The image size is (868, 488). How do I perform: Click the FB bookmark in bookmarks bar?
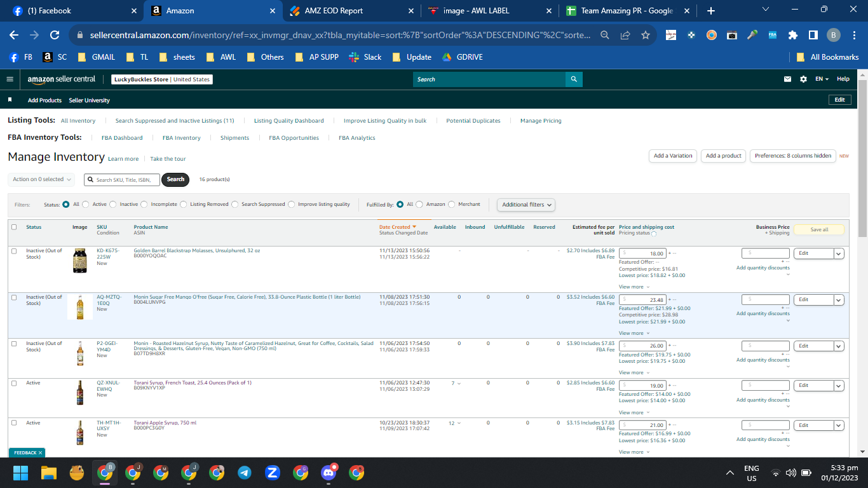click(x=21, y=57)
